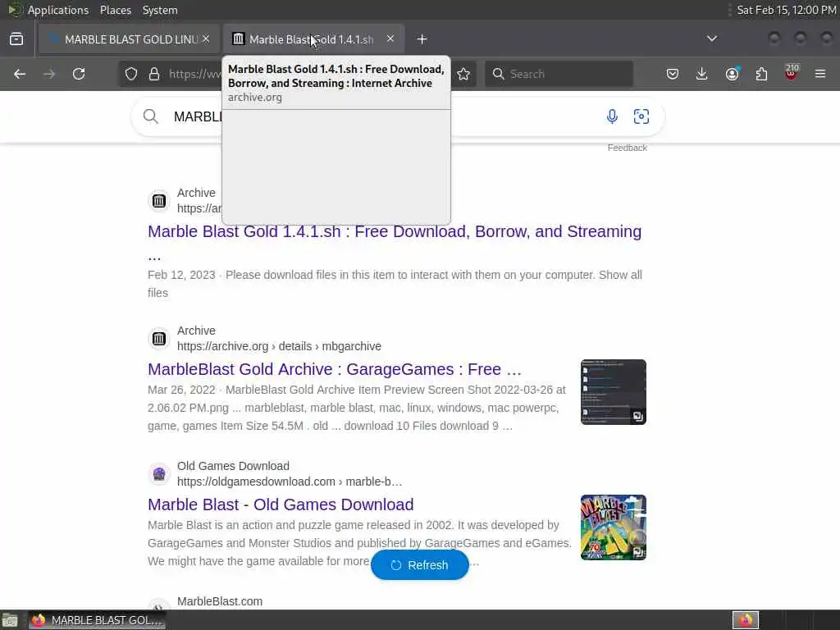Close the Marble Blast Gold 1.4.1.sh tab

point(390,39)
